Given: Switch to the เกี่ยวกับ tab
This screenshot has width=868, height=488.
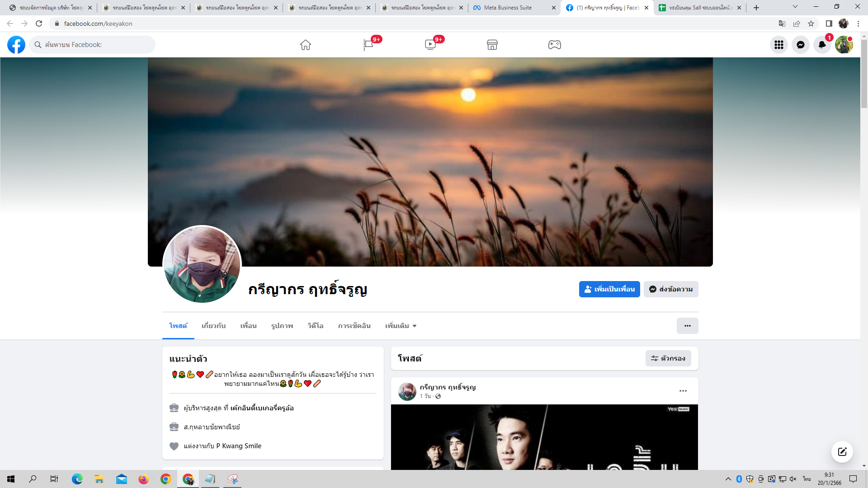Looking at the screenshot, I should click(213, 326).
